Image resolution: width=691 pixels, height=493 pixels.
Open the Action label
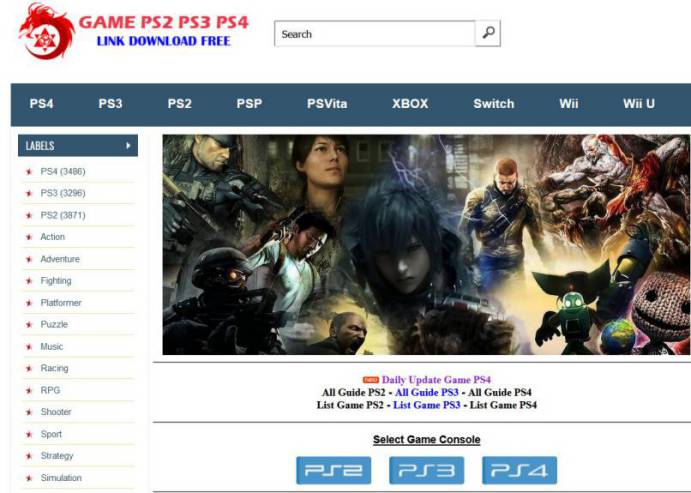pos(52,237)
